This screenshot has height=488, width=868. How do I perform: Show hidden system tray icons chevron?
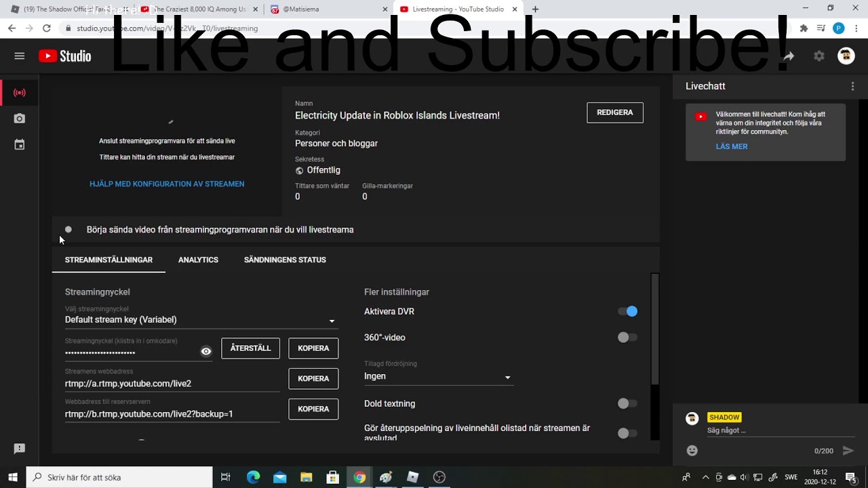click(705, 477)
